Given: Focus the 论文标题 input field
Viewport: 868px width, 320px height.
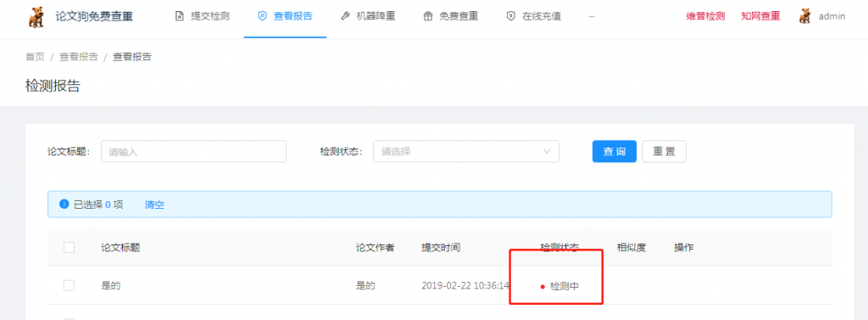Looking at the screenshot, I should [x=193, y=151].
